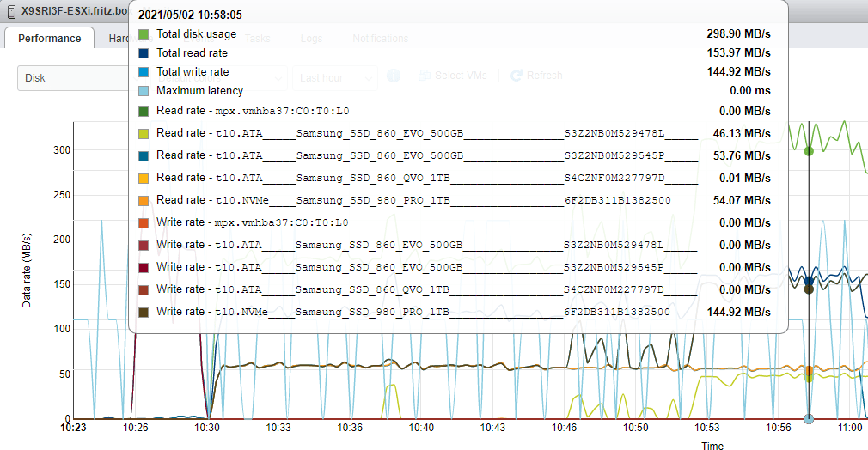Click swatch for Read rate mpx.vmhba37
868x450 pixels.
[144, 112]
